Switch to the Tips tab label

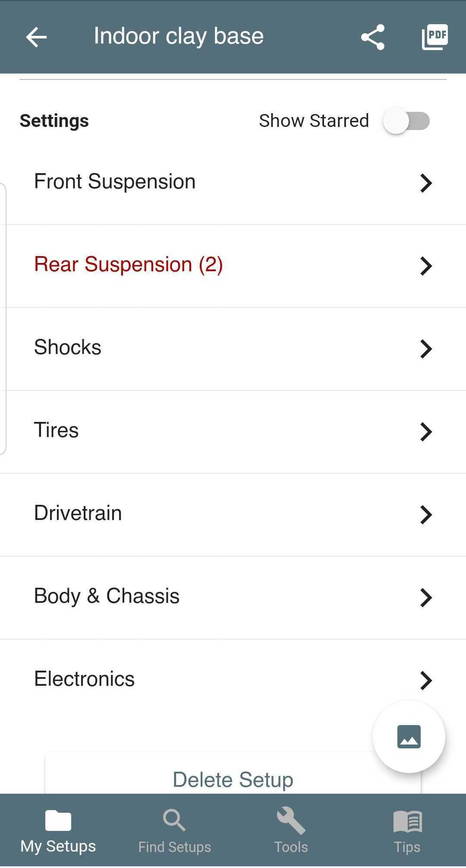coord(407,847)
